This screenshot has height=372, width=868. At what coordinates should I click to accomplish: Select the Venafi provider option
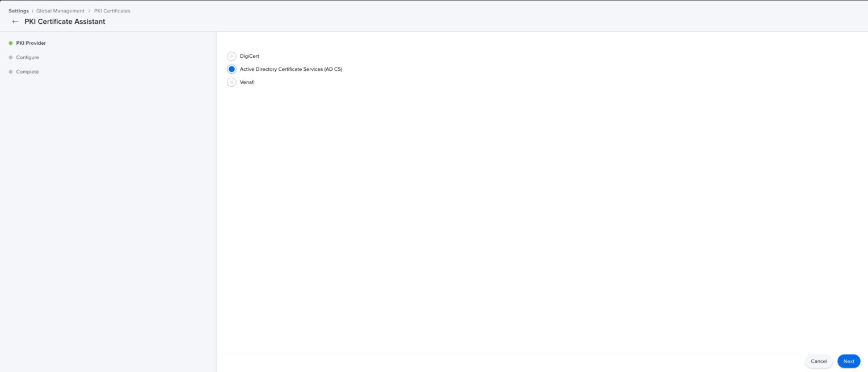coord(231,82)
